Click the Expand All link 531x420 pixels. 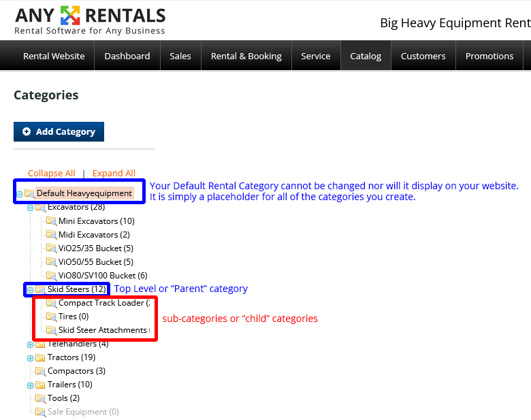pyautogui.click(x=114, y=173)
